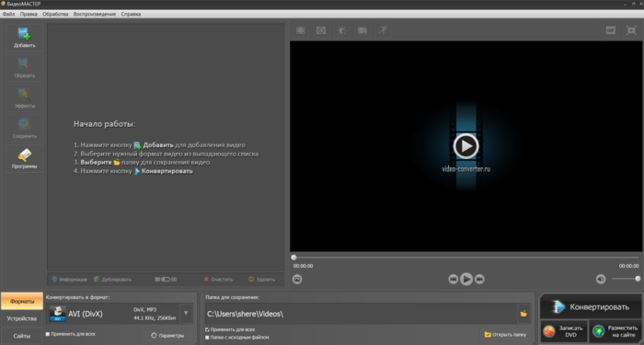Open the Справка menu

131,14
